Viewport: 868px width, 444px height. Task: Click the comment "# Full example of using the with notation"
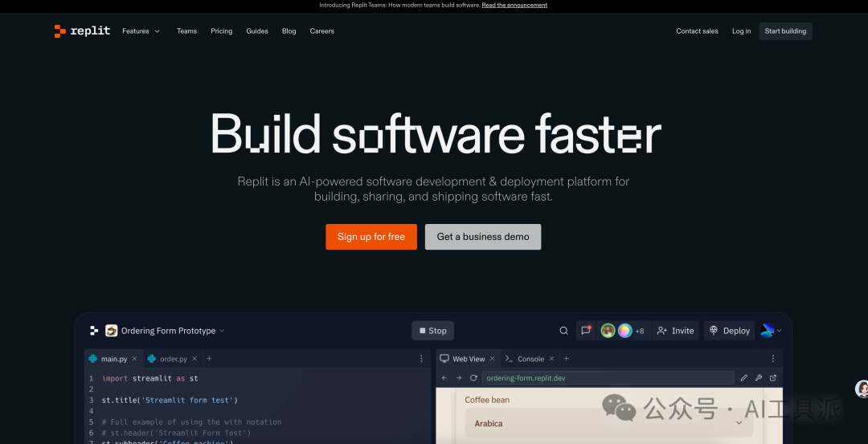click(191, 422)
